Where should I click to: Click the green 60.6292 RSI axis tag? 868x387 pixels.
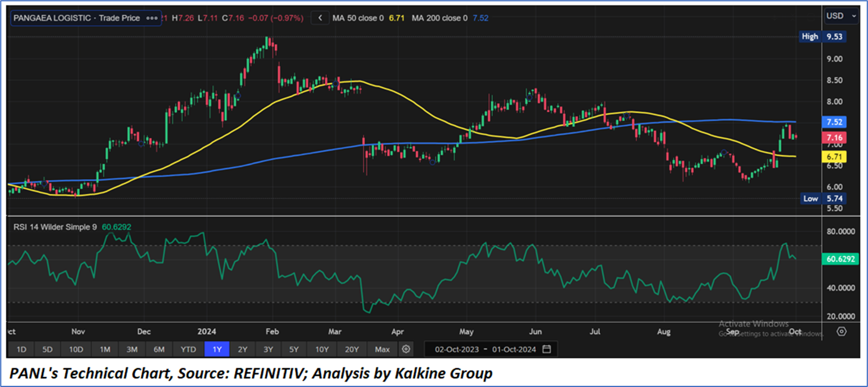pyautogui.click(x=839, y=259)
